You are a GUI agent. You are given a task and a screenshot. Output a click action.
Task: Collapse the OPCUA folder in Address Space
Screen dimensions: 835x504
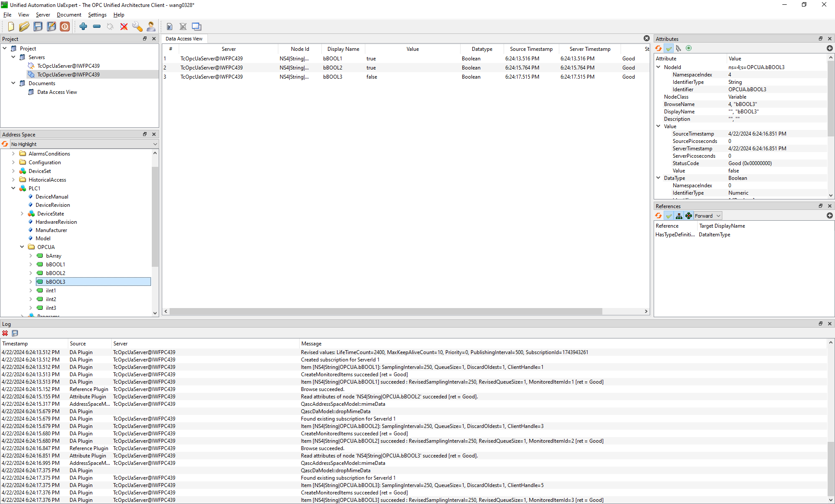coord(22,247)
